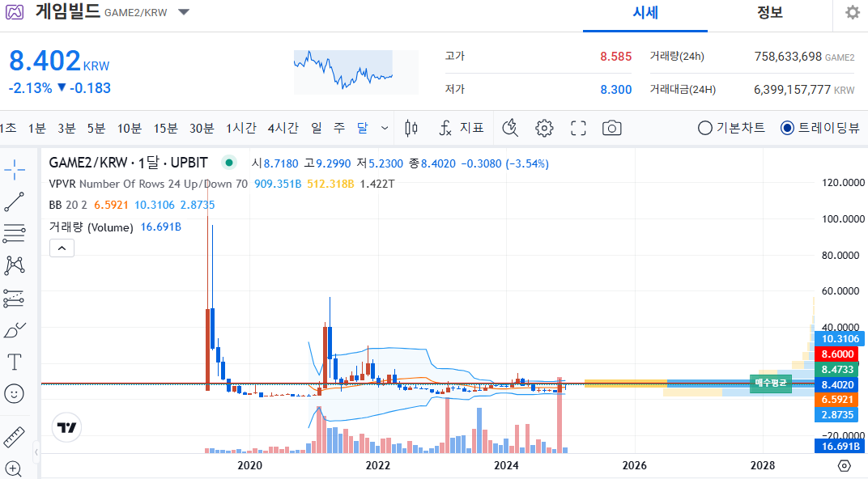This screenshot has height=479, width=868.
Task: Select the trend line drawing tool
Action: 15,202
